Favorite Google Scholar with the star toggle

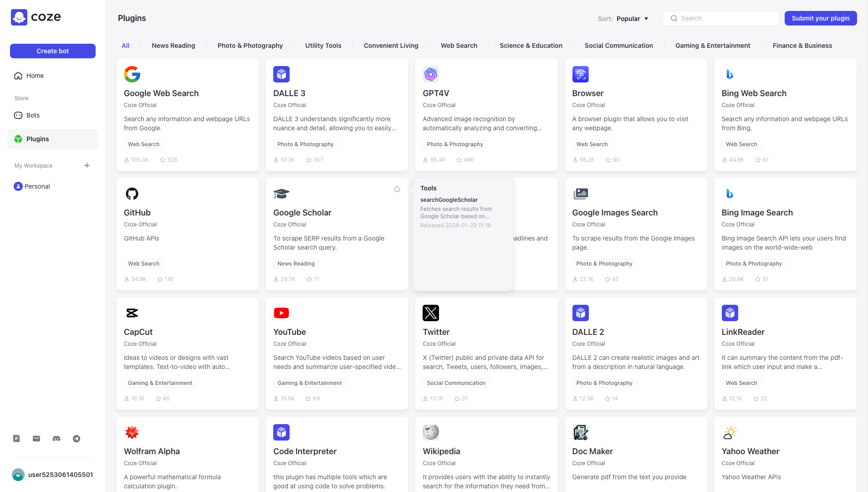tap(397, 189)
